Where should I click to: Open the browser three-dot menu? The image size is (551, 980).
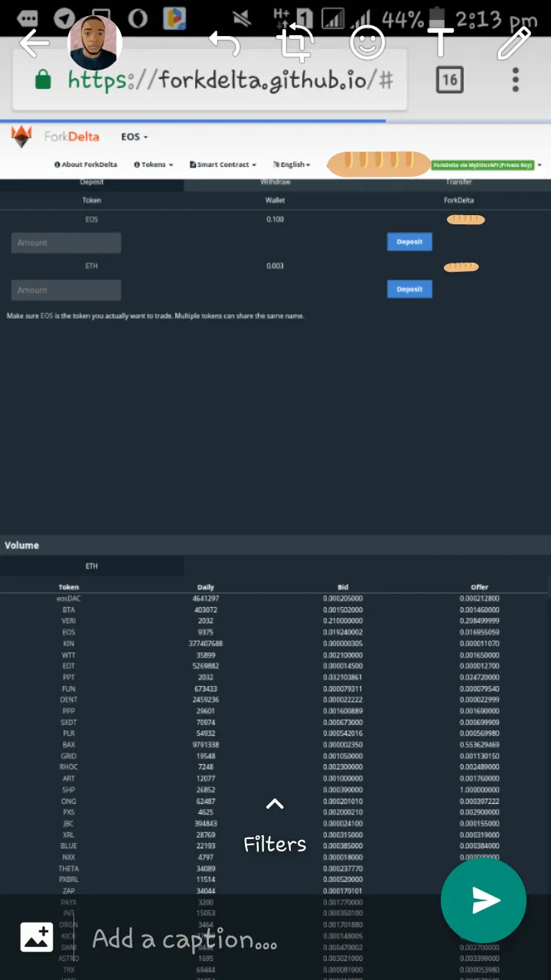(x=516, y=80)
